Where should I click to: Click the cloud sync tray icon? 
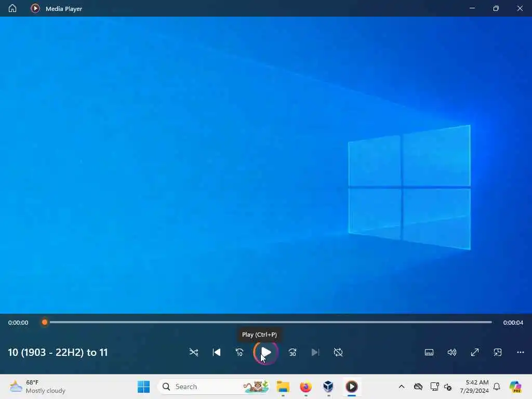coord(418,387)
